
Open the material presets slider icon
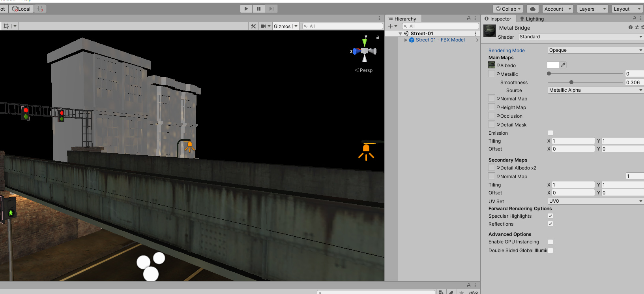(x=637, y=27)
